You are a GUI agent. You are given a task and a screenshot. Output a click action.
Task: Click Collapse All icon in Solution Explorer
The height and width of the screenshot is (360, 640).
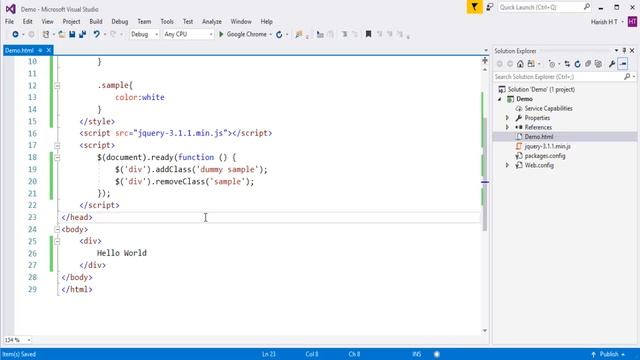pos(588,64)
